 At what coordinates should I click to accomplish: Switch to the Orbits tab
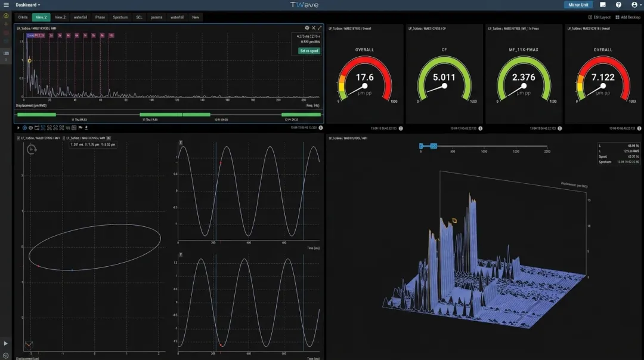tap(23, 17)
